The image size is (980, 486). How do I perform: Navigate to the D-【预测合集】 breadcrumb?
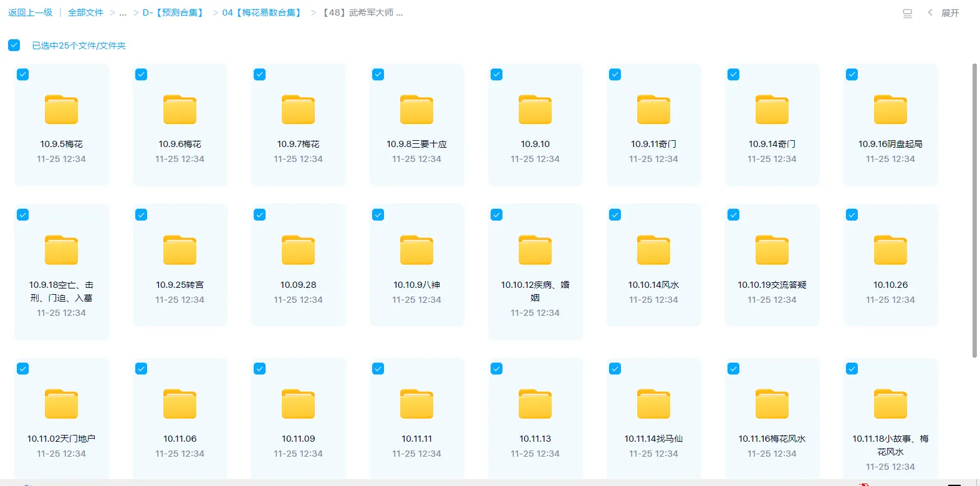[x=173, y=13]
